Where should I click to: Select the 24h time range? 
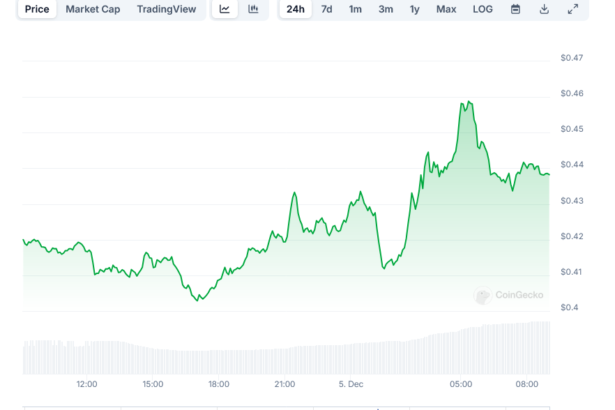[295, 9]
